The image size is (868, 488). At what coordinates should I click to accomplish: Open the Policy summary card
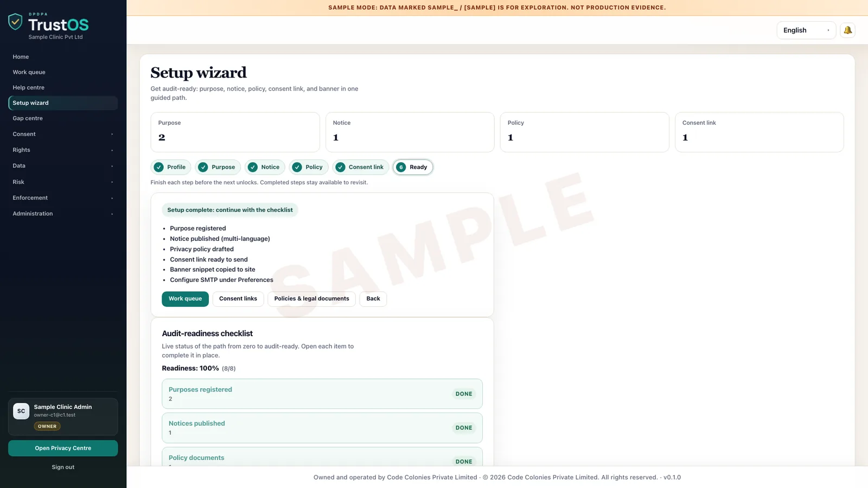[584, 132]
